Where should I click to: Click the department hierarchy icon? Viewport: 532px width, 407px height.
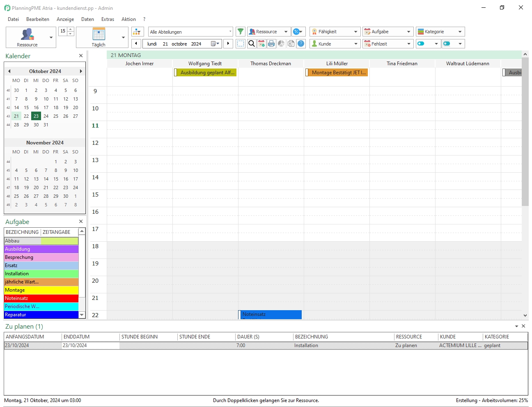[138, 32]
